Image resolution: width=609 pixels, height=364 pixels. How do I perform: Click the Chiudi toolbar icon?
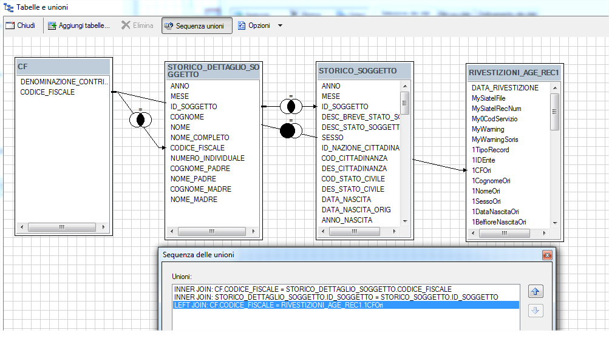21,25
